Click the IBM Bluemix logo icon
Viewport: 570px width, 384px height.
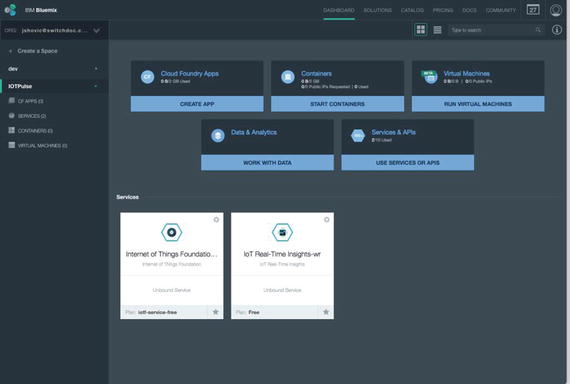11,10
